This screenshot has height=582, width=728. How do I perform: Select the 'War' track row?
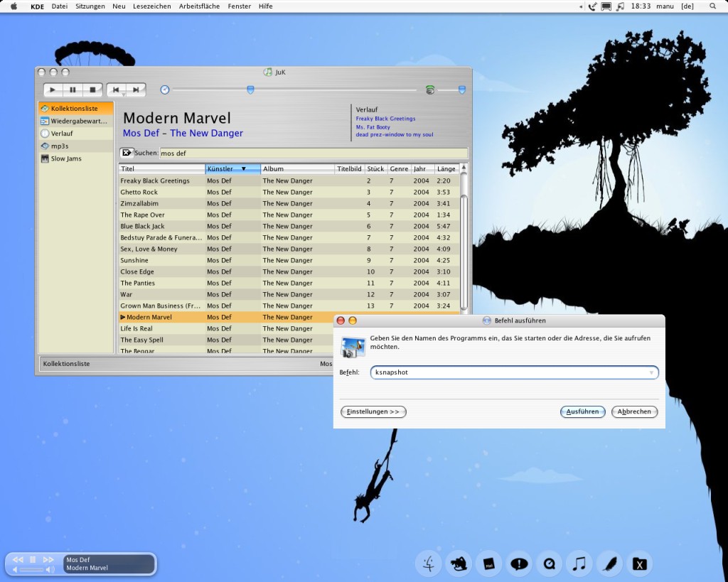click(x=289, y=294)
